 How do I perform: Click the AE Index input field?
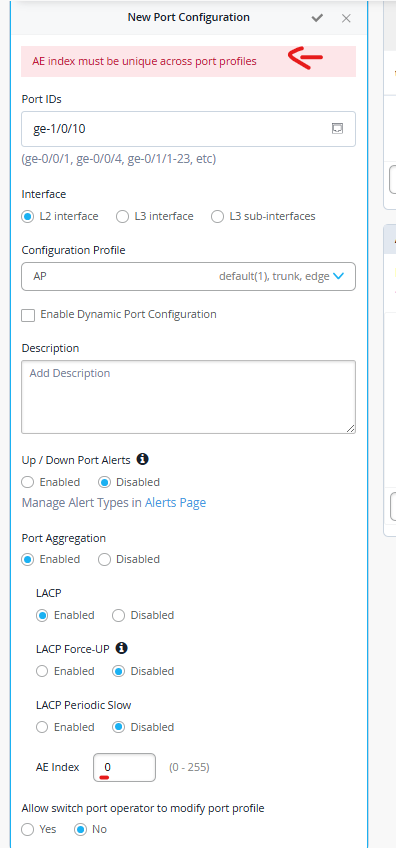[x=124, y=767]
